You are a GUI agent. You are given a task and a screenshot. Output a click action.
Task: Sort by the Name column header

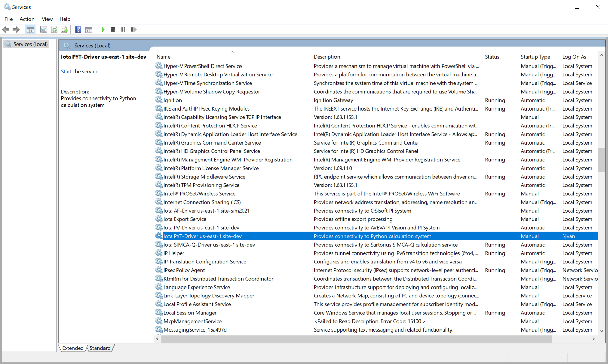(233, 57)
